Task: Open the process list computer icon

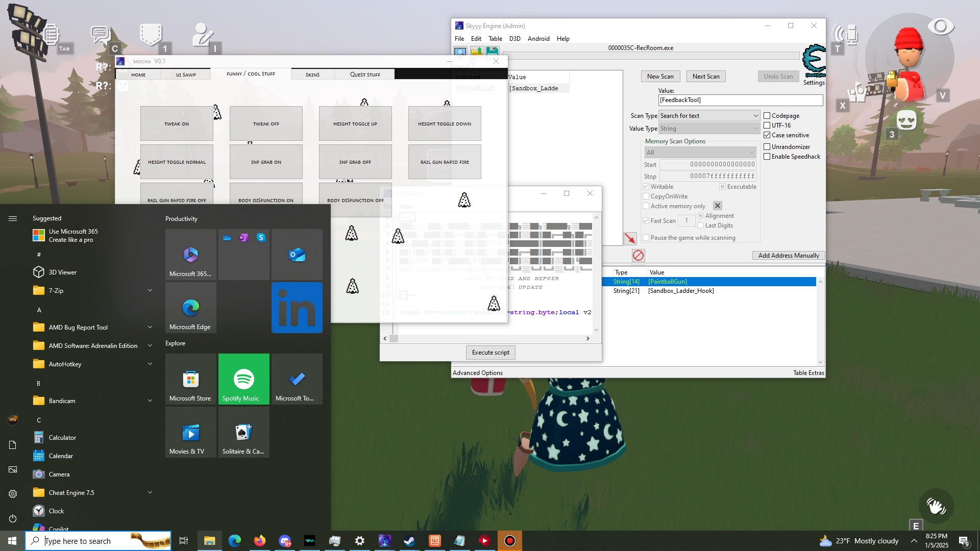Action: pos(460,52)
